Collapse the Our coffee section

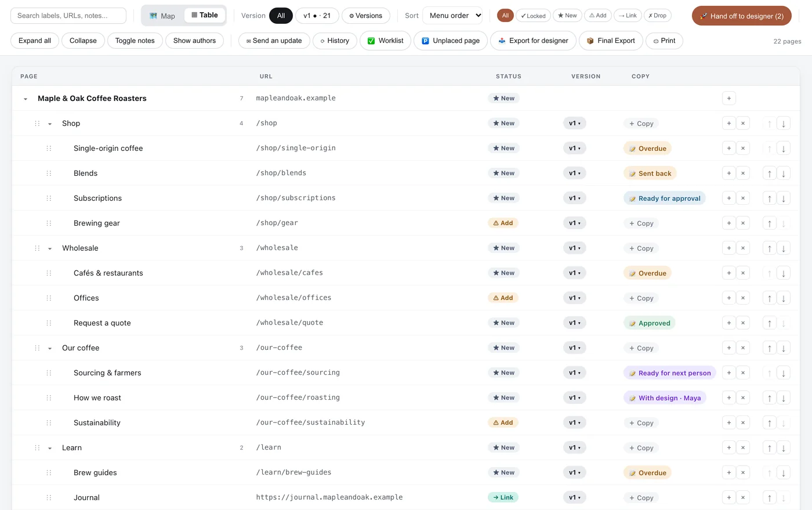50,348
